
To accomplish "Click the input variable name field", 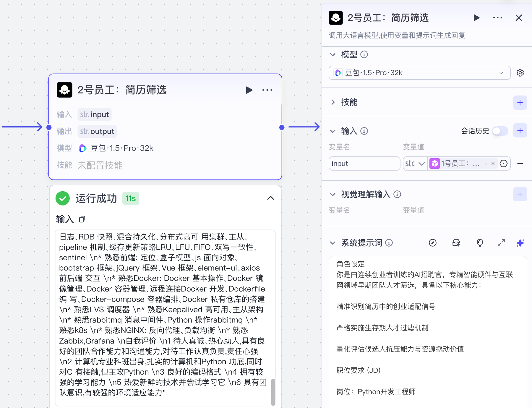I will pyautogui.click(x=364, y=163).
